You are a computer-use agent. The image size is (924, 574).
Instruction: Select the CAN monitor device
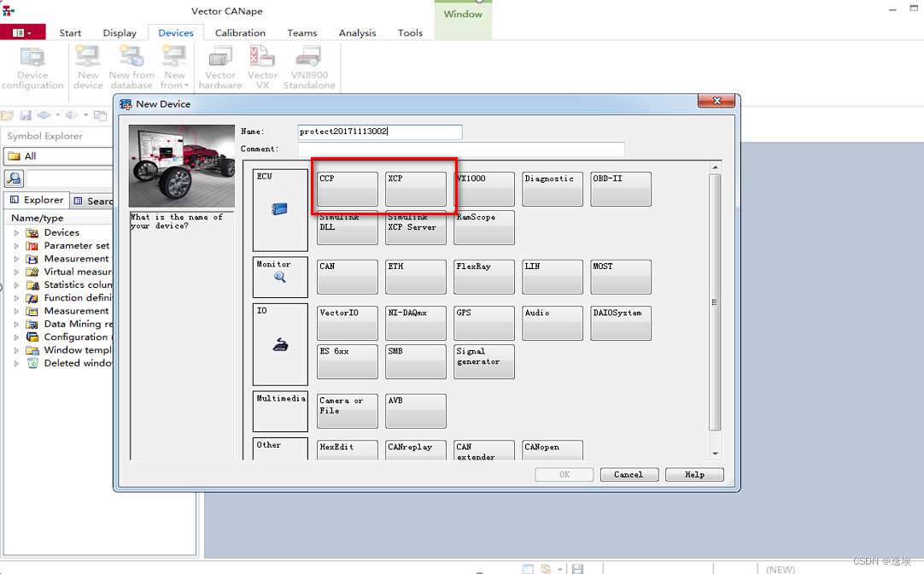(x=347, y=277)
